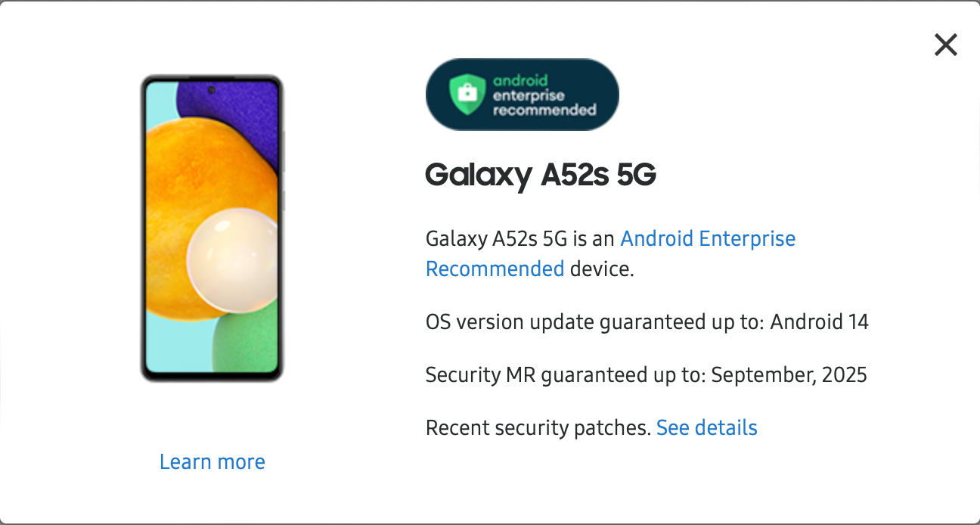Click the Galaxy A52s phone image

[212, 228]
